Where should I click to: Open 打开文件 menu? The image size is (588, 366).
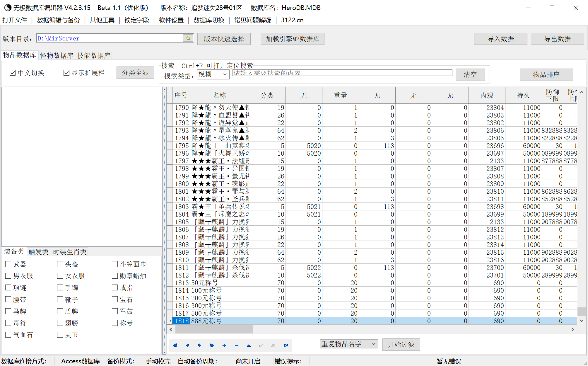pyautogui.click(x=15, y=20)
